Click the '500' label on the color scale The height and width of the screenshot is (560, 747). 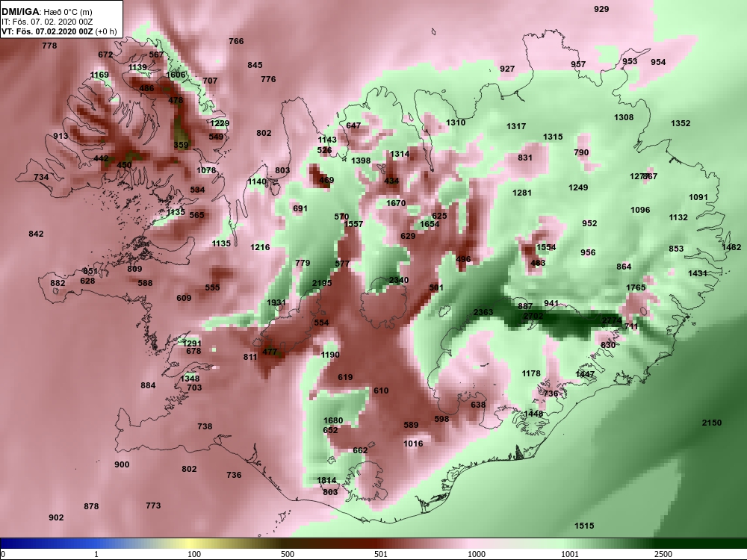[288, 554]
